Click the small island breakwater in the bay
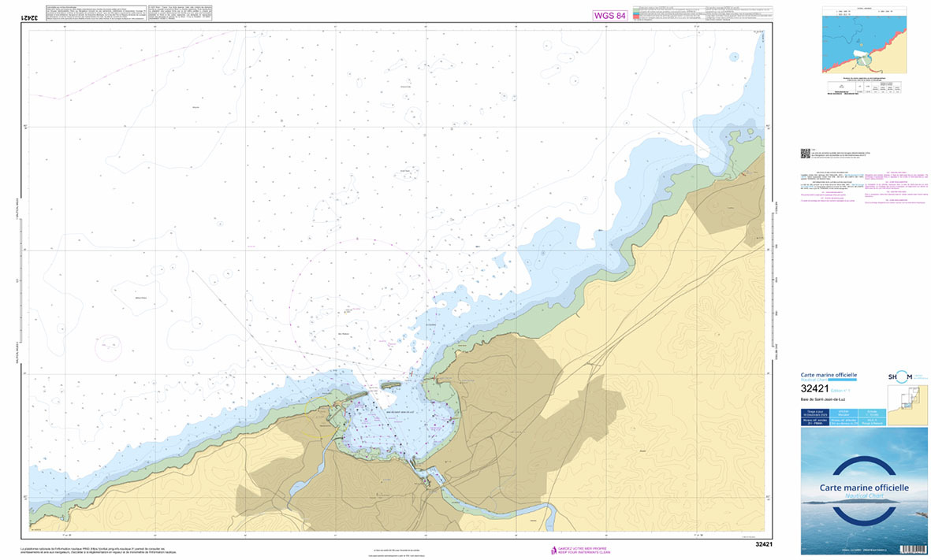The height and width of the screenshot is (560, 931). [x=392, y=385]
